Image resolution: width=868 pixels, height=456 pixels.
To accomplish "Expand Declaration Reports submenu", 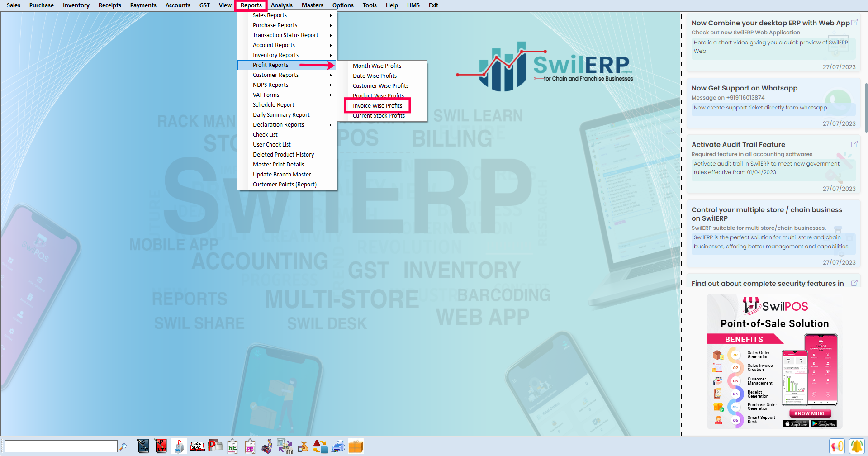I will pyautogui.click(x=287, y=125).
